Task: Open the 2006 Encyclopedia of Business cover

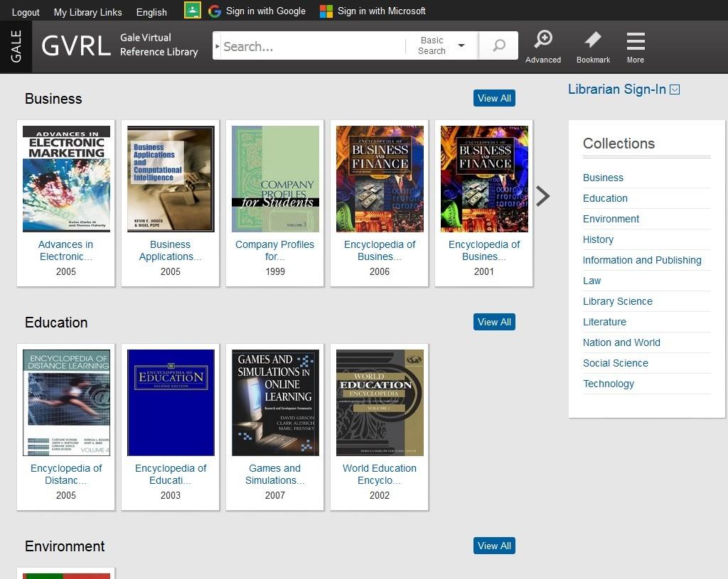Action: [380, 178]
